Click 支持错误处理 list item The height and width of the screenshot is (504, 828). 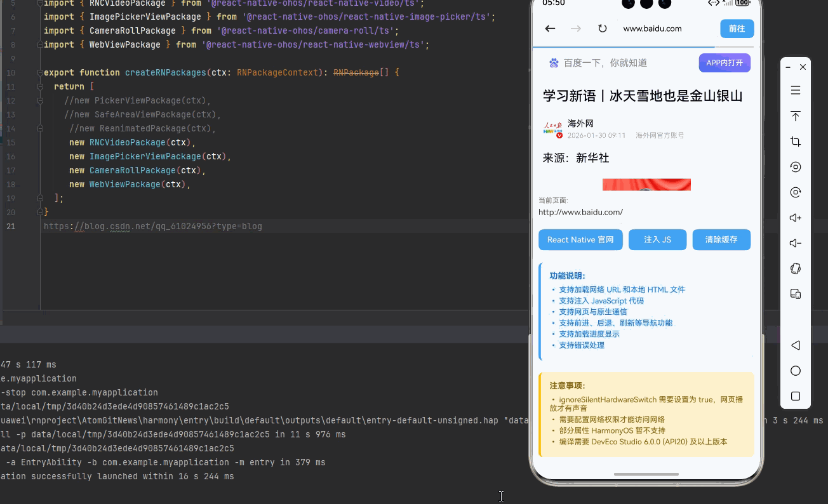pos(581,345)
